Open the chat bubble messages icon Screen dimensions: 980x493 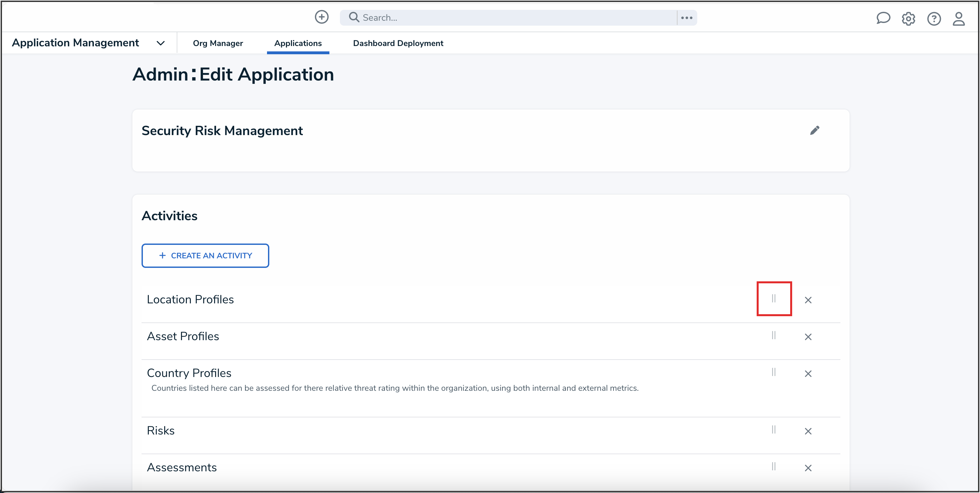[x=883, y=18]
